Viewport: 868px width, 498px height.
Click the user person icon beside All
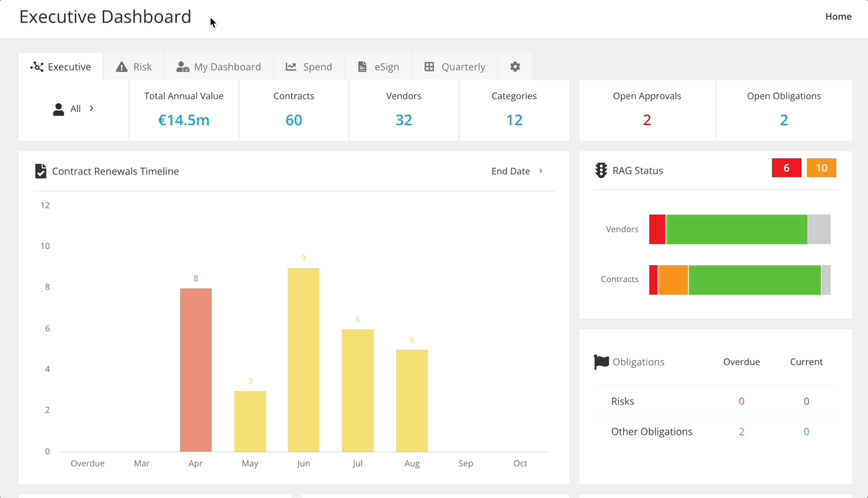coord(59,109)
